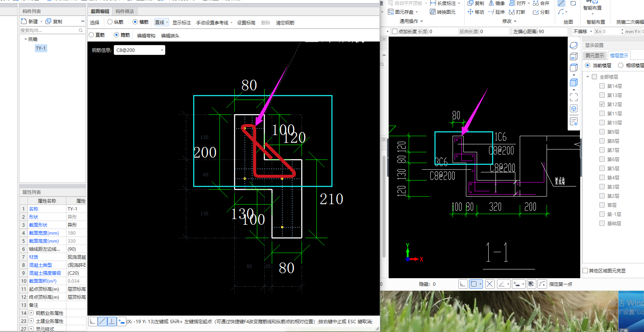Screen dimensions: 644x332
Task: Select the 横筋 radio button
Action: point(135,22)
